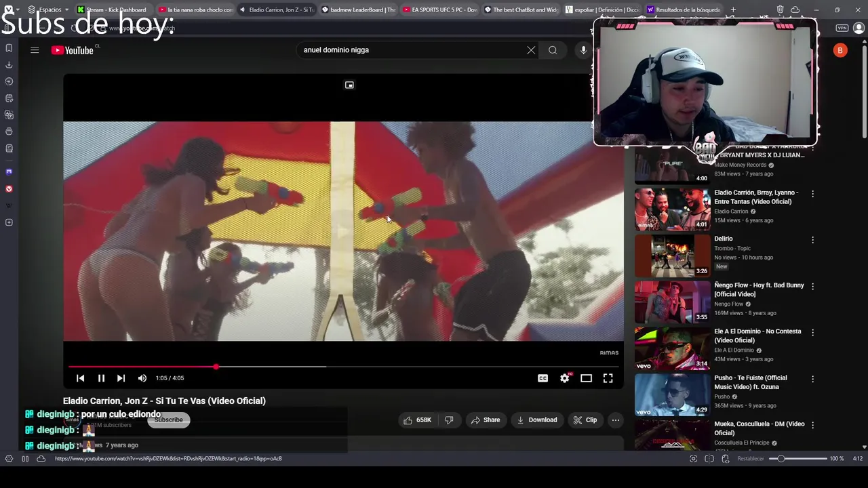Open more actions menu under the video
This screenshot has width=868, height=488.
point(616,420)
